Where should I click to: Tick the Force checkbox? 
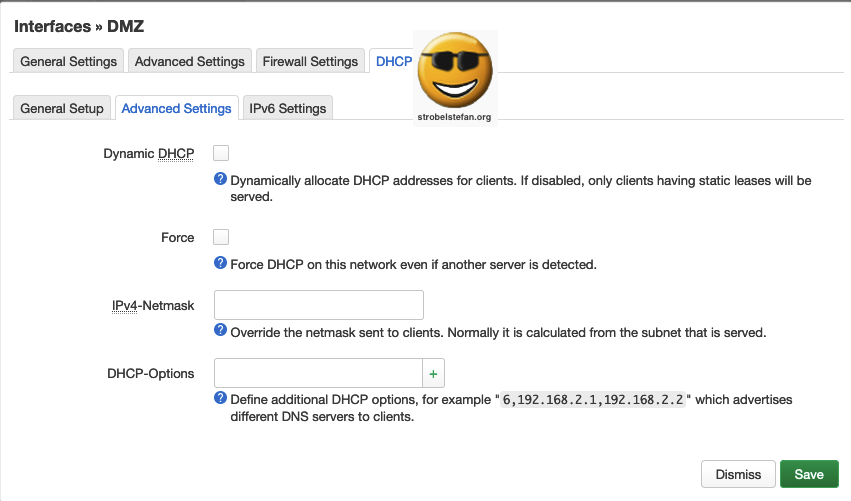[x=221, y=237]
